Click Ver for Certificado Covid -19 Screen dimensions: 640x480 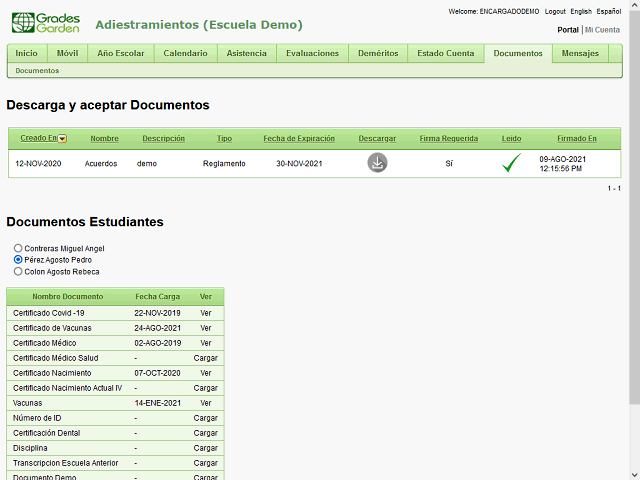coord(205,313)
